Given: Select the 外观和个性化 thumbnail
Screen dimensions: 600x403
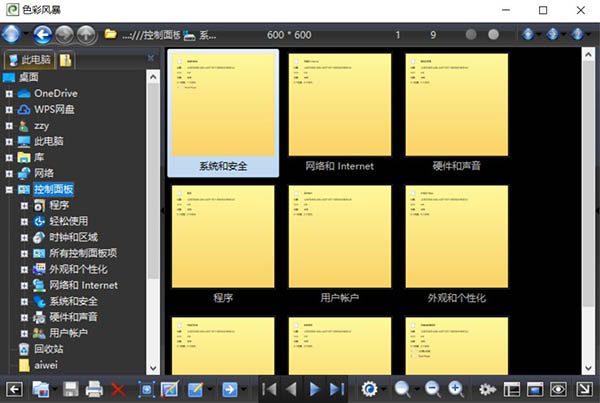Looking at the screenshot, I should [457, 245].
